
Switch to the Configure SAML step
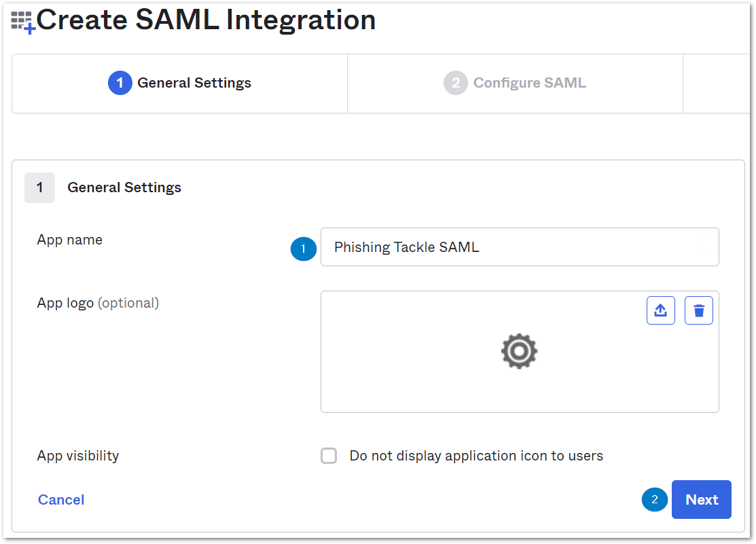pyautogui.click(x=515, y=83)
